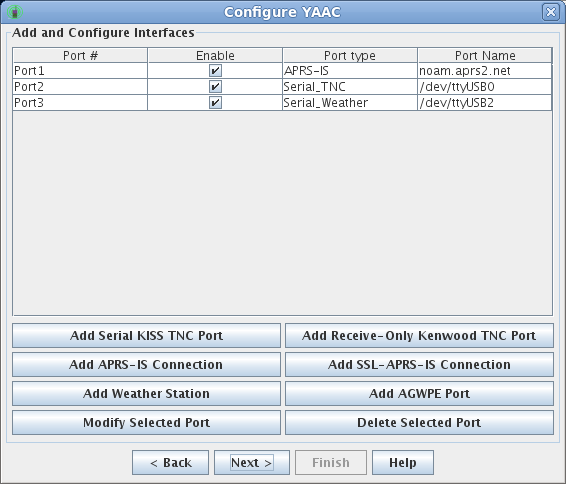Toggle Enable checkbox for Port2 Serial_TNC
Screen dimensions: 566x484
[215, 87]
